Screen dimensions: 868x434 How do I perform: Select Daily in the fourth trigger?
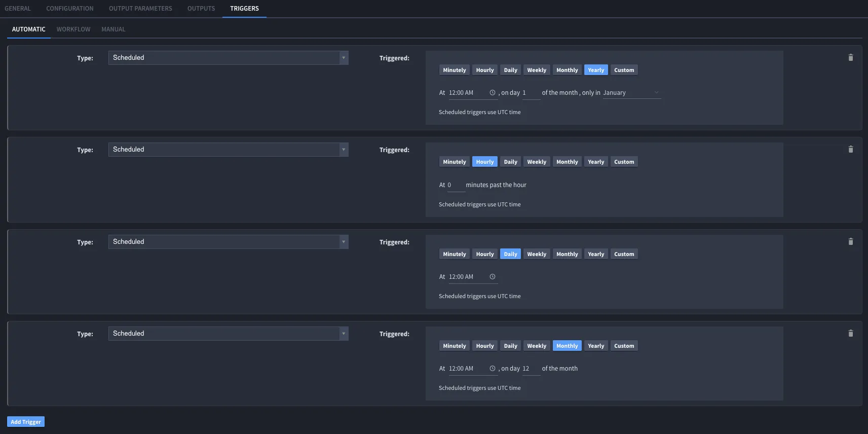pos(511,346)
